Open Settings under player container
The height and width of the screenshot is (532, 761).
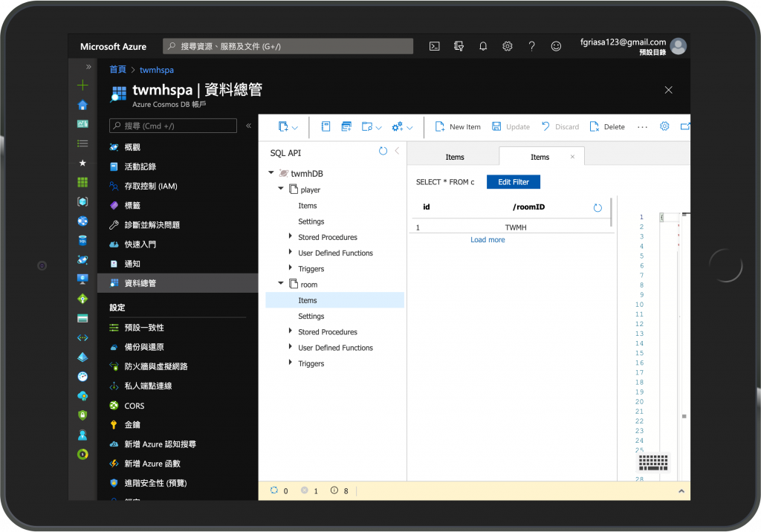(x=311, y=221)
